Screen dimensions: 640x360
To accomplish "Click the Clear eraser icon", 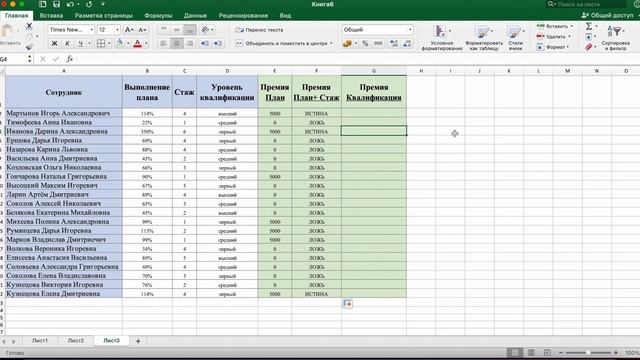I will [589, 47].
